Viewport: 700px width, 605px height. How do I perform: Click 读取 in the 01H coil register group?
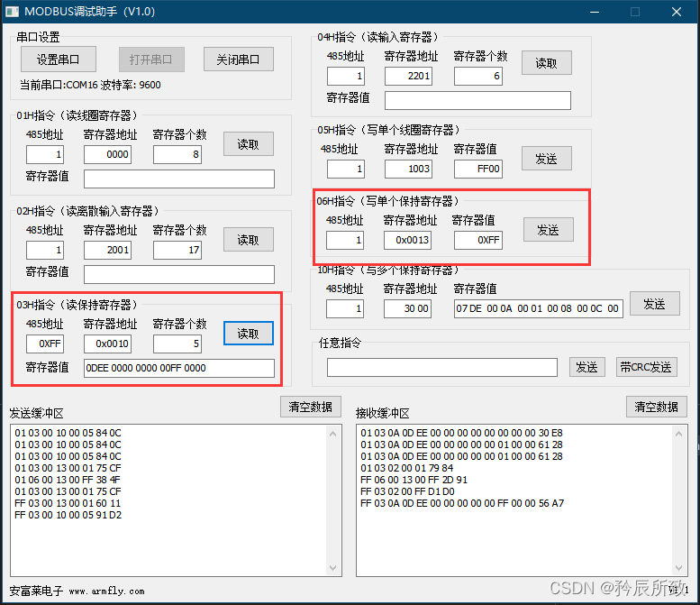point(249,144)
